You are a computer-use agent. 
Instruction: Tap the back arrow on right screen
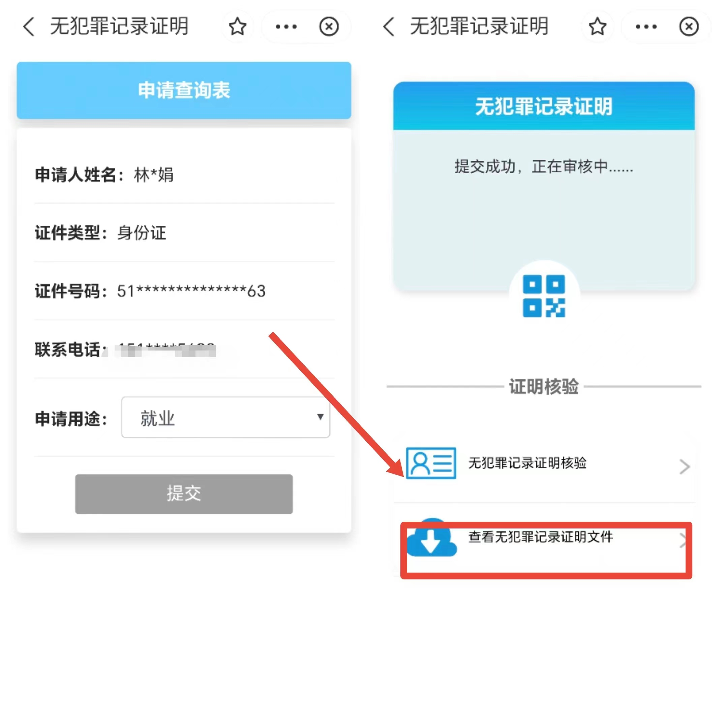click(389, 27)
